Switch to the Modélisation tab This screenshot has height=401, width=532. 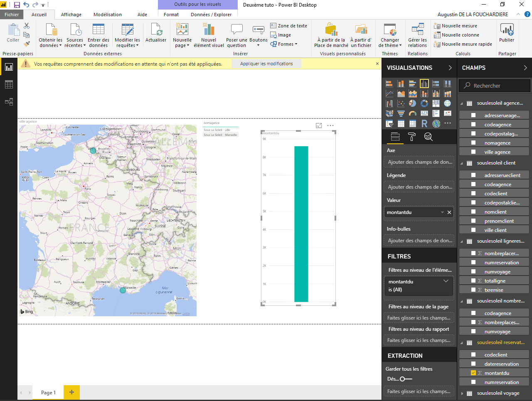108,15
